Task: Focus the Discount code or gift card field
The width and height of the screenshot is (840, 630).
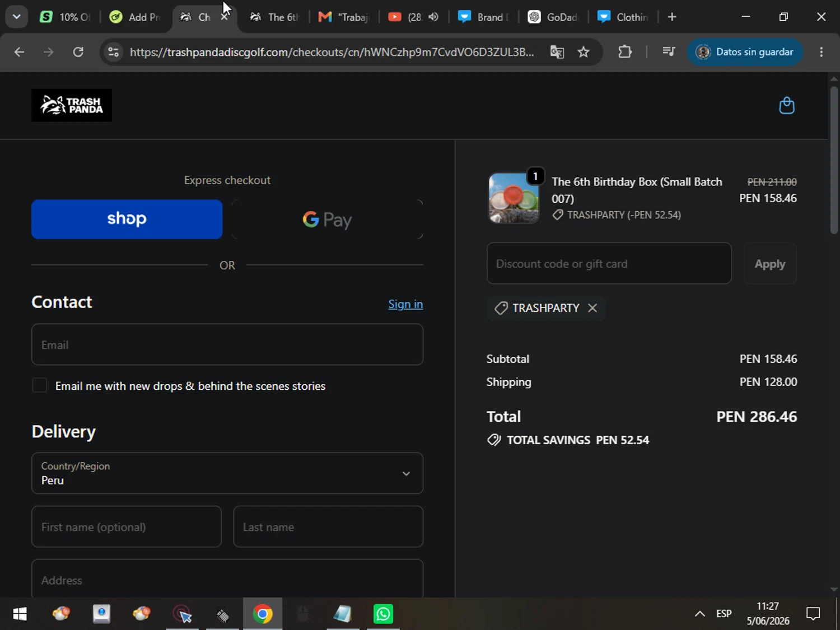Action: [x=609, y=263]
